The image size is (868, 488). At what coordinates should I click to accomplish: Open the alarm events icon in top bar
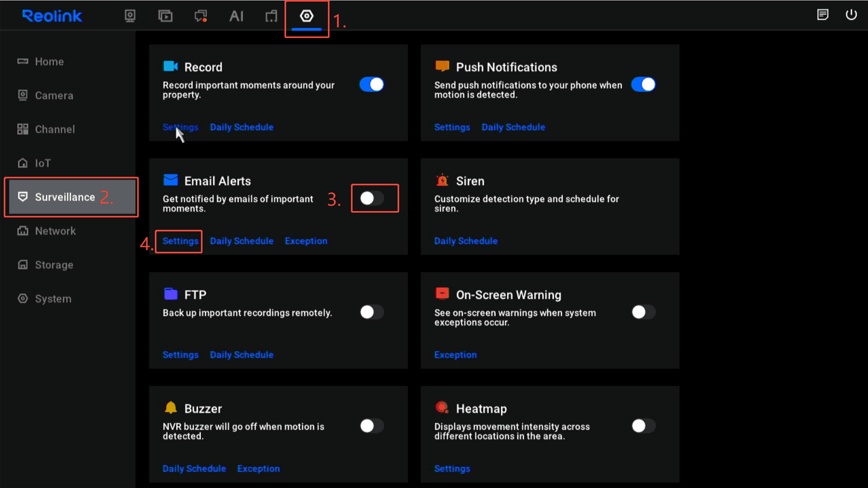pyautogui.click(x=201, y=16)
